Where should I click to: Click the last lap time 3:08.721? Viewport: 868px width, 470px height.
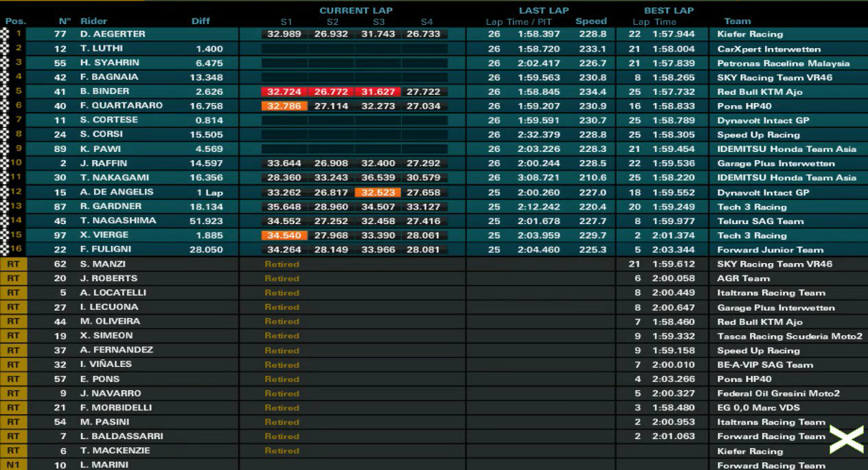540,178
